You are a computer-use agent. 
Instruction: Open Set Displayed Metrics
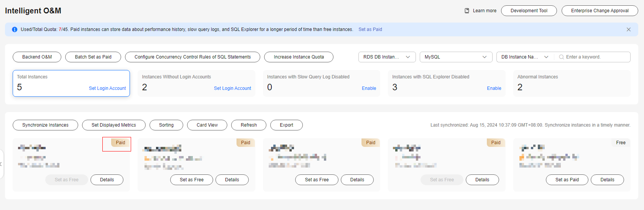tap(113, 125)
